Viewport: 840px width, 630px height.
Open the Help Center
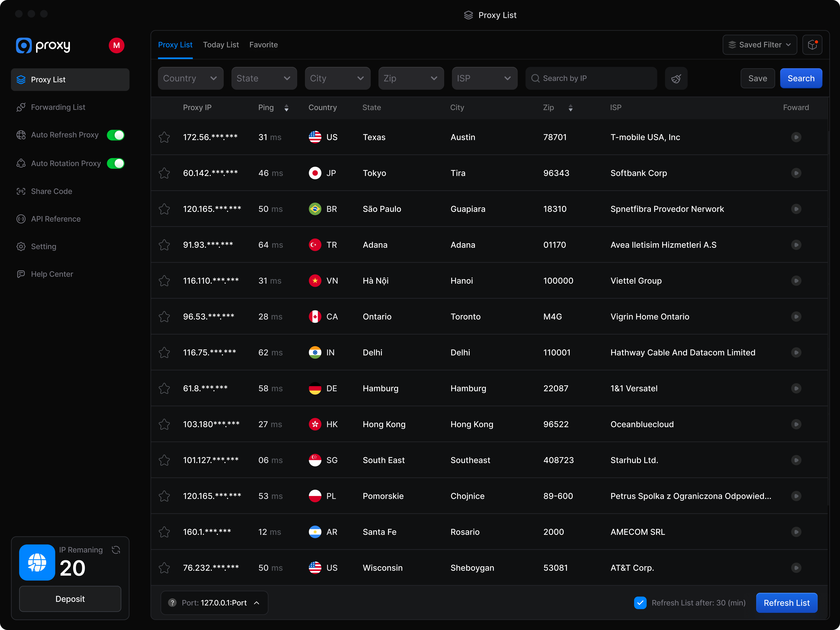52,274
